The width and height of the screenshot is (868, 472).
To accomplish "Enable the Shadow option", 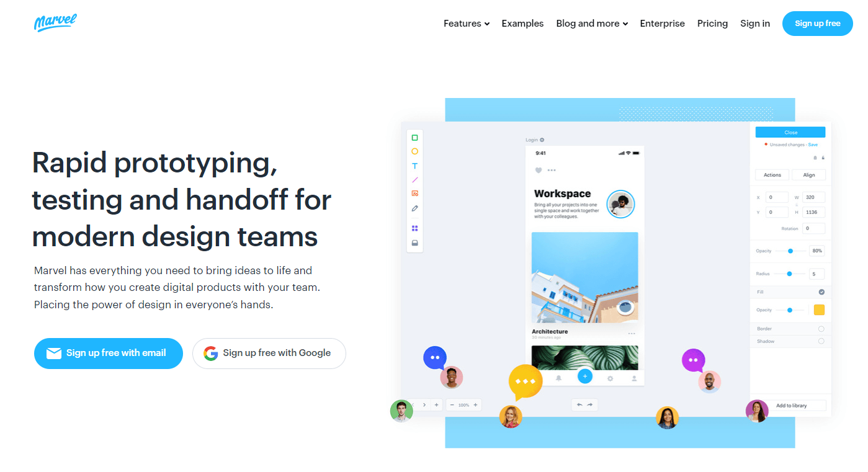I will click(x=821, y=341).
